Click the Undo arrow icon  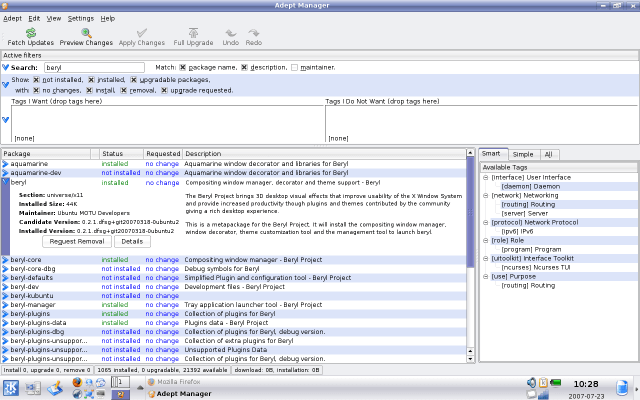(231, 33)
